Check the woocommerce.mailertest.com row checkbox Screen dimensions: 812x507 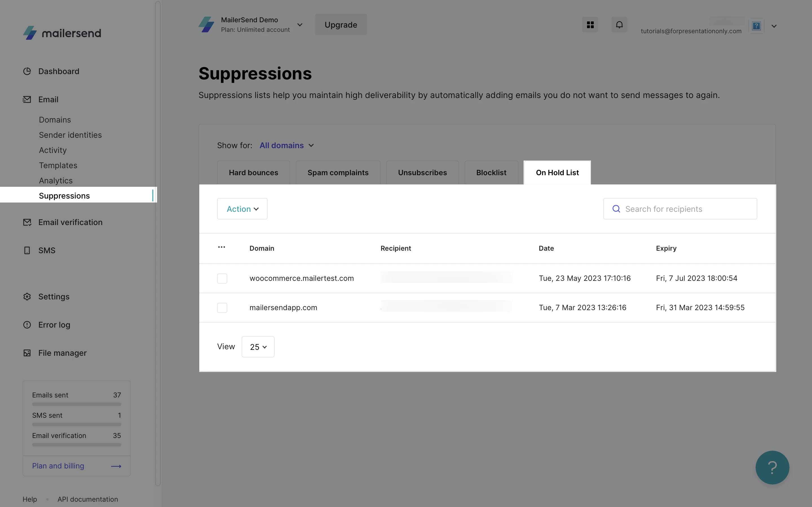click(x=222, y=278)
